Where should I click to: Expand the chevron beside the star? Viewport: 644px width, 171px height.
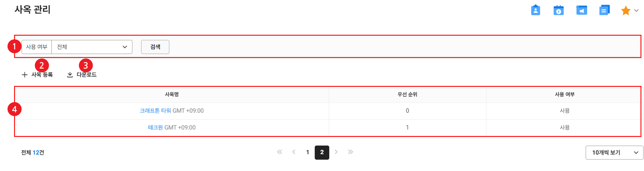636,10
